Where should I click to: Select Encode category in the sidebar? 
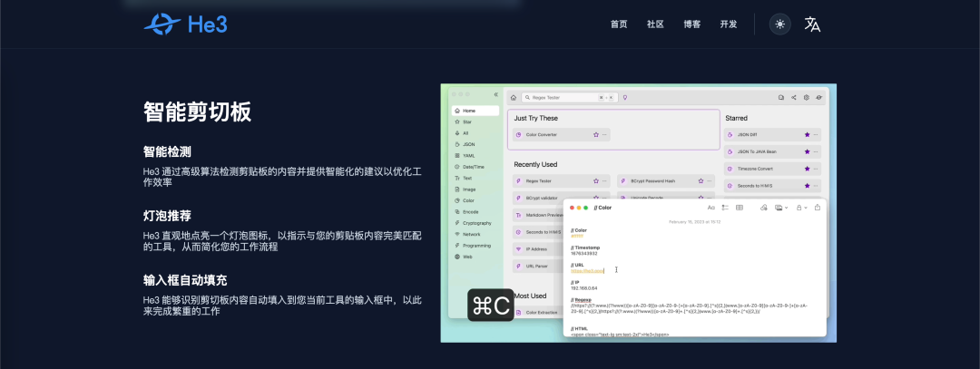pyautogui.click(x=475, y=211)
